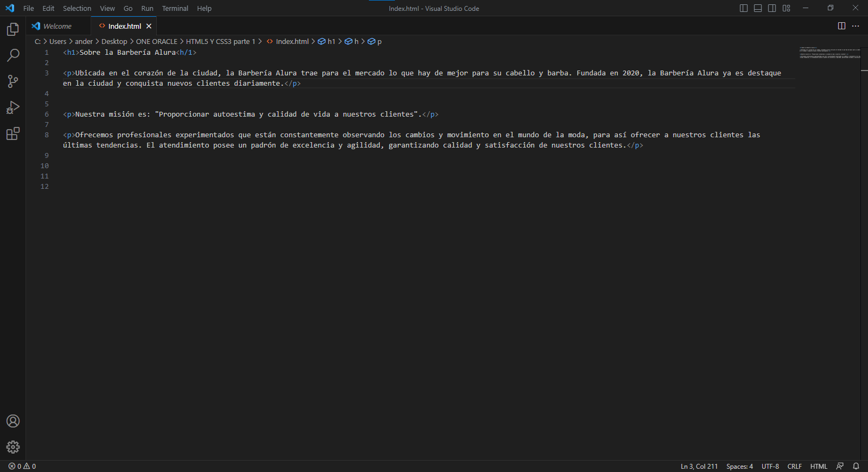The width and height of the screenshot is (868, 472).
Task: Switch to the Welcome tab
Action: (58, 26)
